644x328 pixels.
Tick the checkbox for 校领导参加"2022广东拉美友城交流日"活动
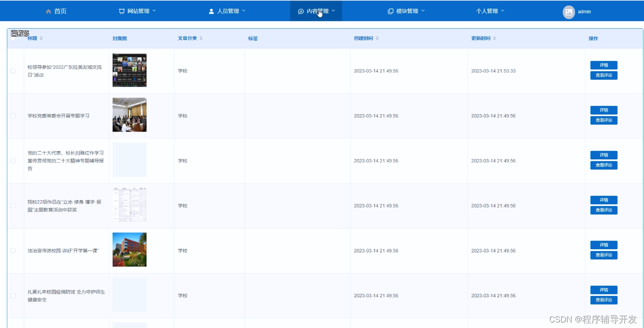[13, 71]
